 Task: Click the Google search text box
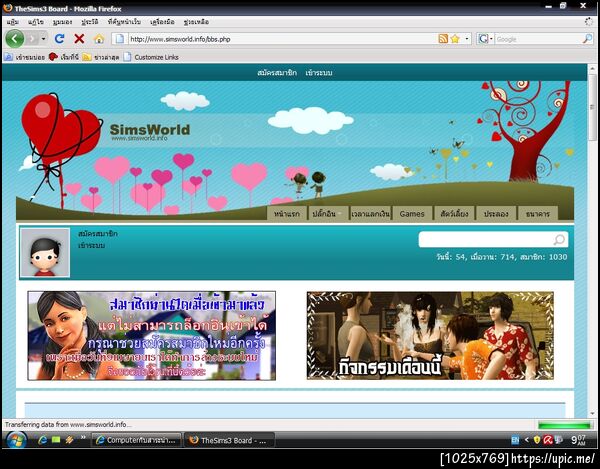(x=538, y=39)
